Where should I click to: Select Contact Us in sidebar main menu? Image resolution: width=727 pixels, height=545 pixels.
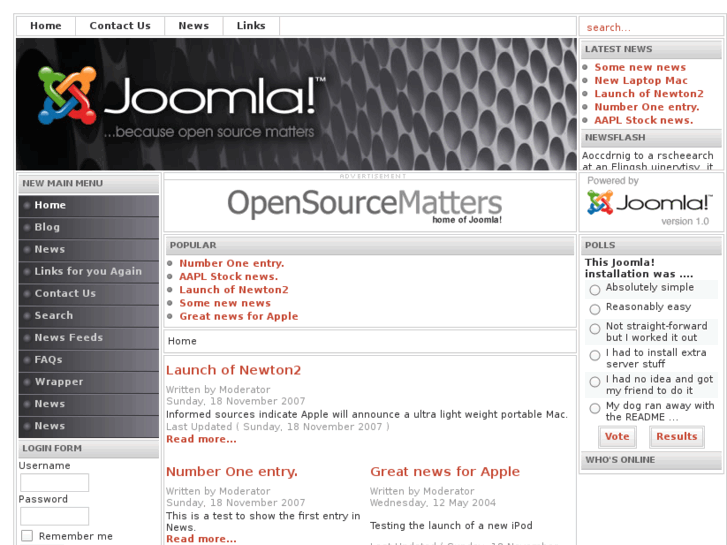[x=89, y=294]
